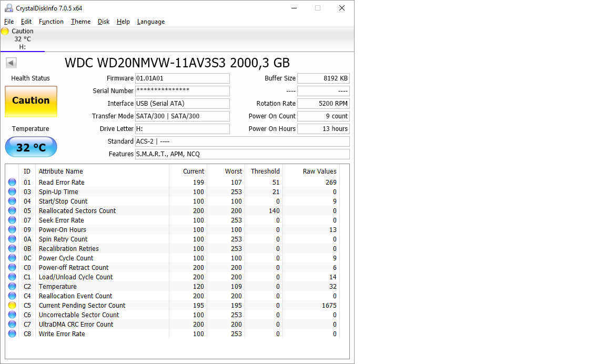Click the CrystalDiskInfo app icon in title bar
Screen dimensions: 606x364
8,8
